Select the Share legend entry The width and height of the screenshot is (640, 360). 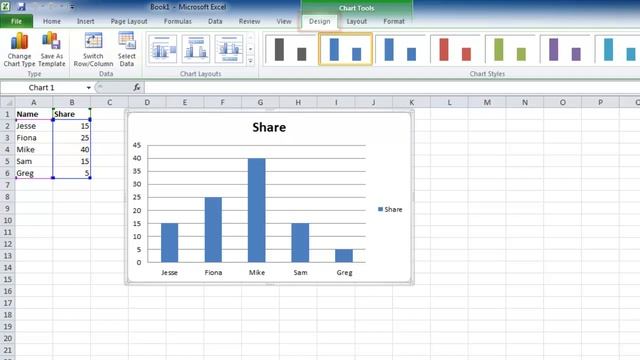390,209
